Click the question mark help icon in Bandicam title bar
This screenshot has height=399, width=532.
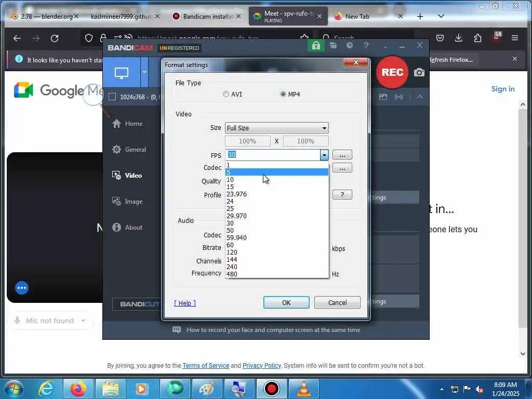click(366, 45)
